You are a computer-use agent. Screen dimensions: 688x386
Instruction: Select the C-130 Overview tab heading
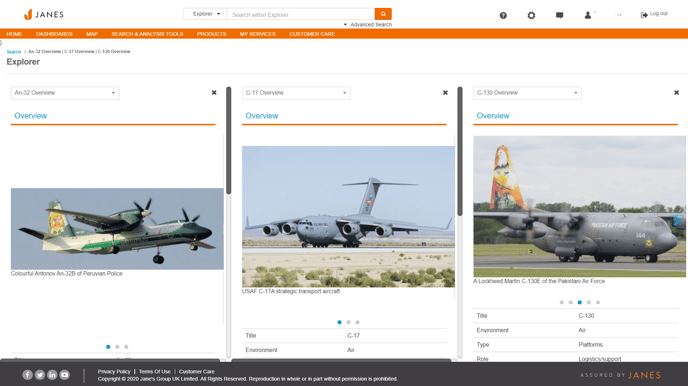(x=493, y=116)
